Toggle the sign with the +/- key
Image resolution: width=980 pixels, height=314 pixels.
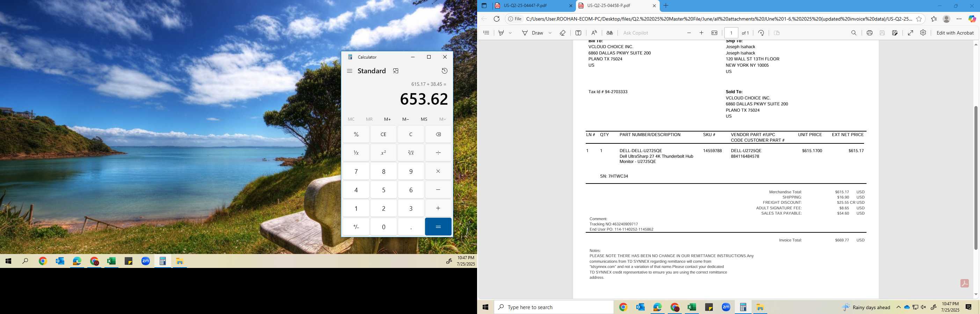356,226
